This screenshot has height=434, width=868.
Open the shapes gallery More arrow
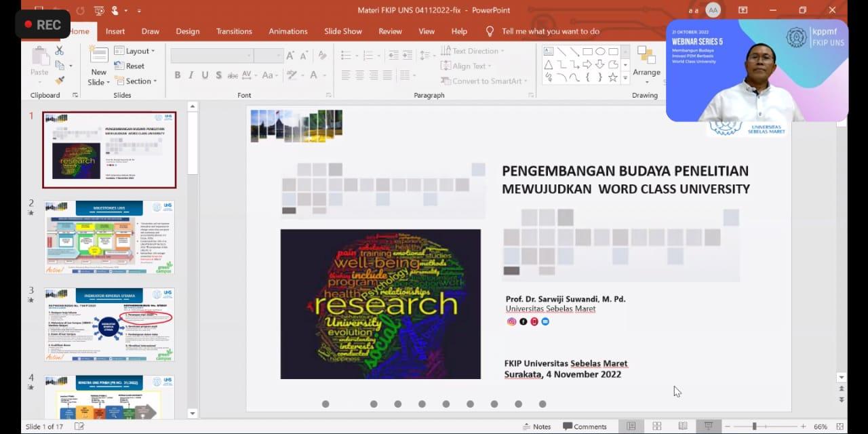[626, 79]
